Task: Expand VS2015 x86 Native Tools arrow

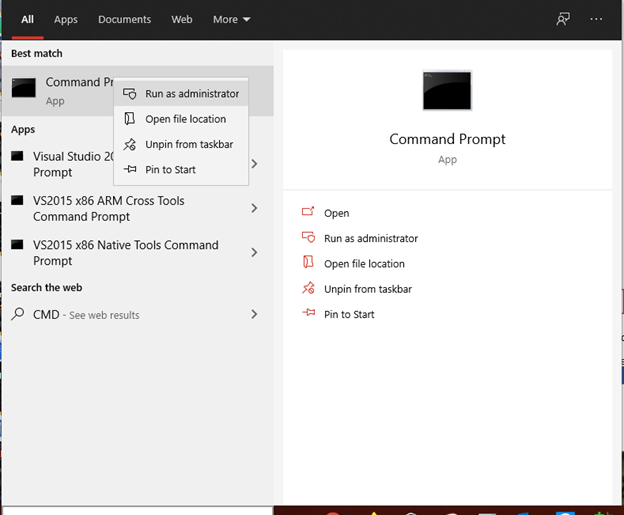Action: pyautogui.click(x=254, y=252)
